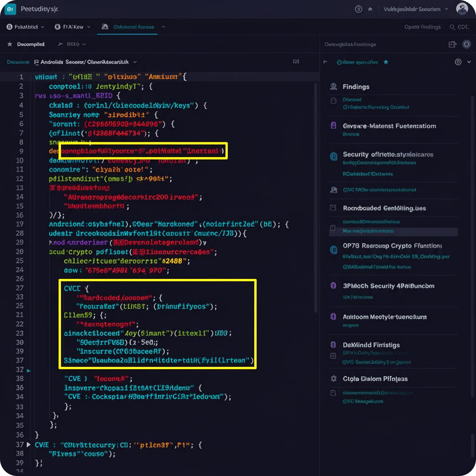The image size is (476, 476).
Task: Switch to the teal-underlined active tab label
Action: tap(134, 27)
